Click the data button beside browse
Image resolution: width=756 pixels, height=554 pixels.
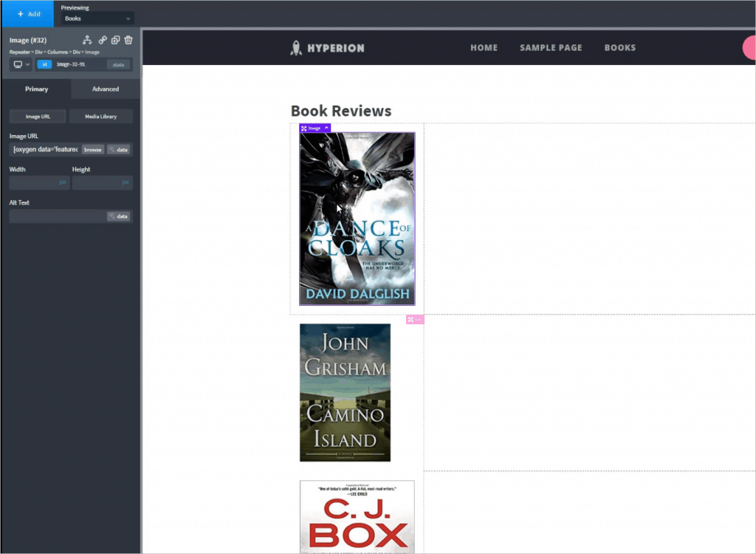119,150
